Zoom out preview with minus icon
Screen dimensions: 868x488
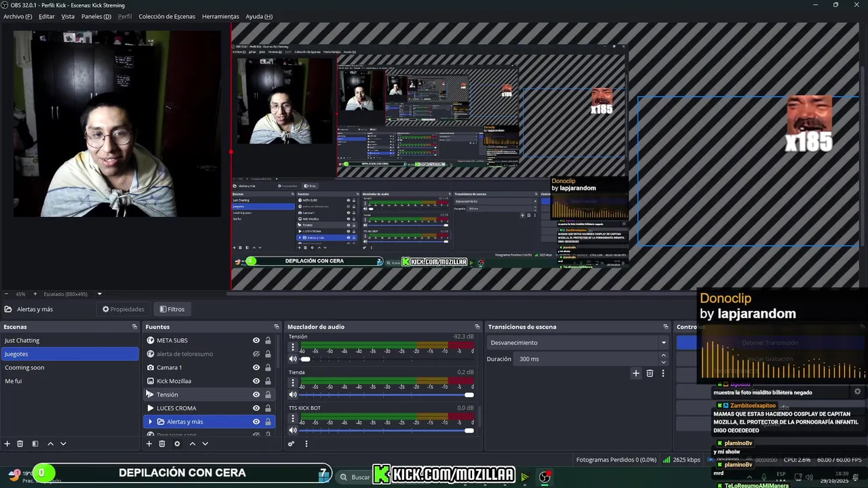[6, 294]
